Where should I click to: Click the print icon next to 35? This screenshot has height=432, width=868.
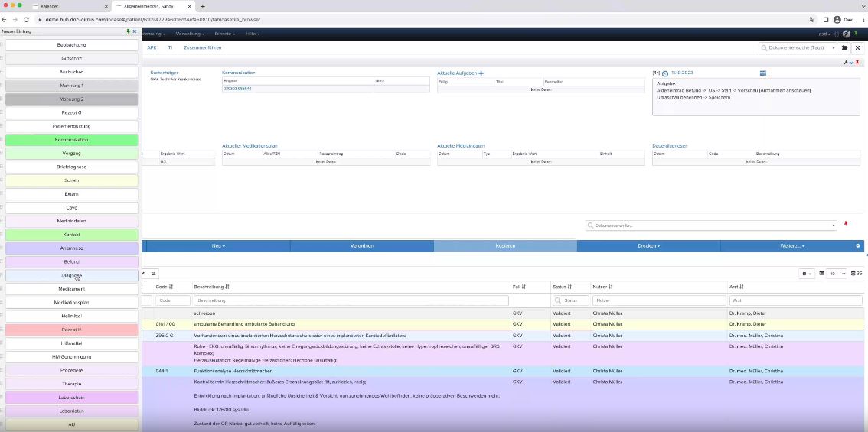tap(853, 273)
